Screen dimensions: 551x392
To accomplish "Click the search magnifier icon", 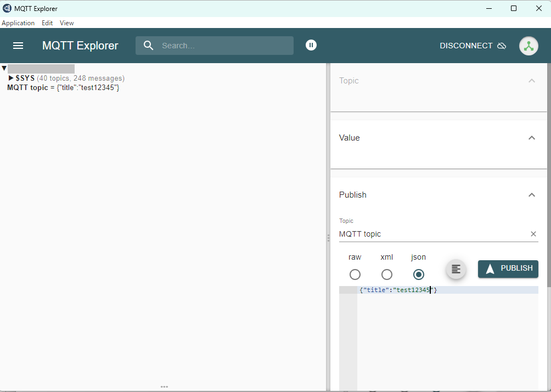I will [x=148, y=46].
